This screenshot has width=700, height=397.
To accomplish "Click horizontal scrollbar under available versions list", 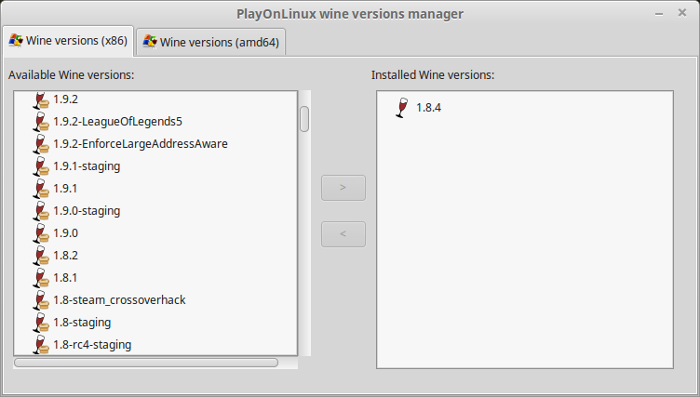I will 146,362.
